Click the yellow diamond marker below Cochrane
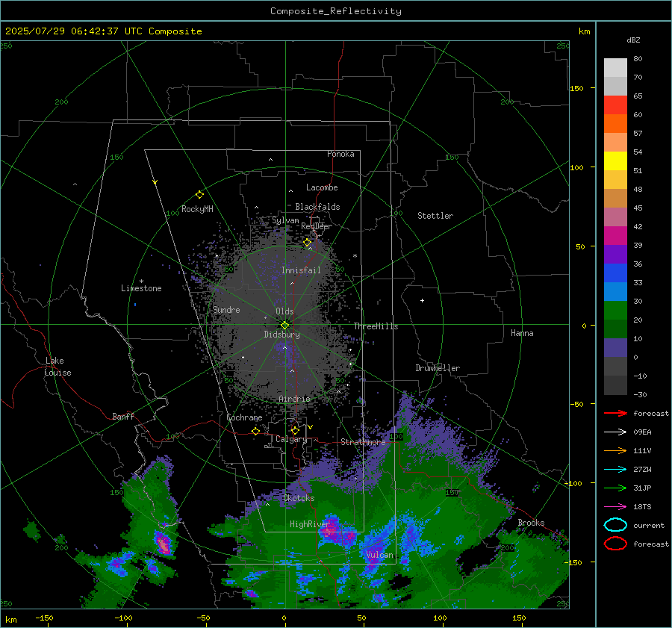Viewport: 672px width, 628px height. coord(256,432)
